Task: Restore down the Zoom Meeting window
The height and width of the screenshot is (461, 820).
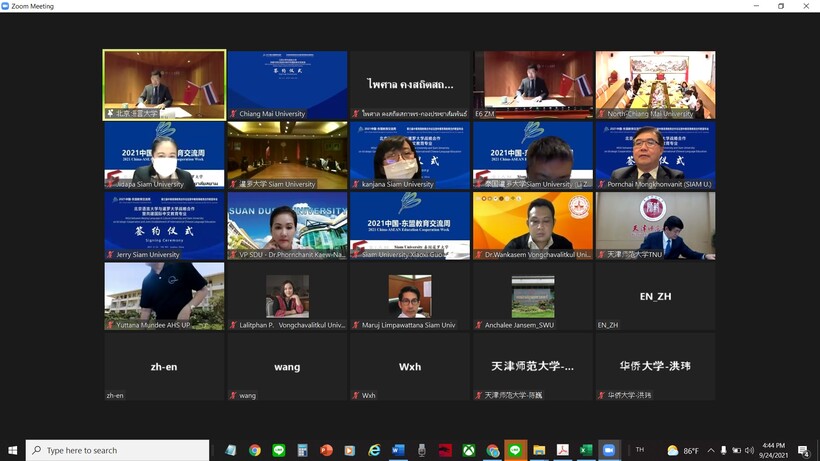Action: (781, 6)
